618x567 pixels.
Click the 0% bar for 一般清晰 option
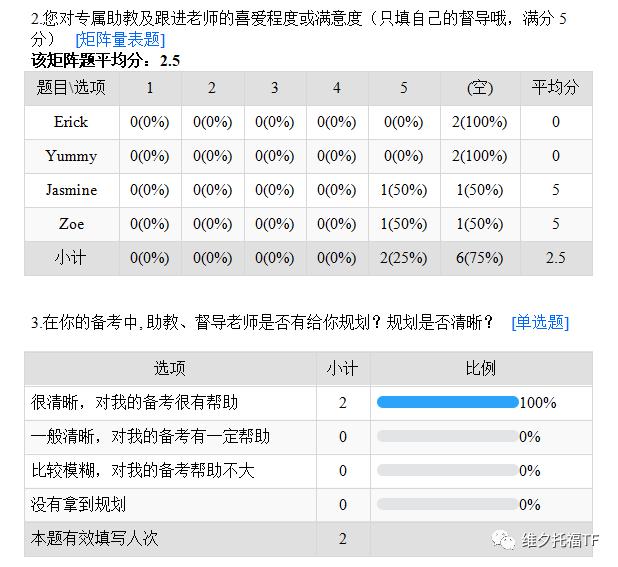tap(447, 437)
